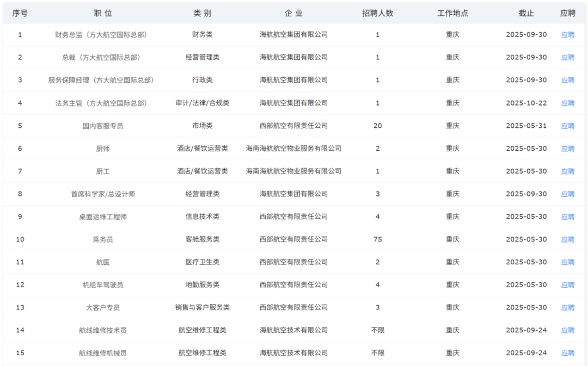This screenshot has width=588, height=366.
Task: Click the 类别 column header
Action: click(202, 13)
